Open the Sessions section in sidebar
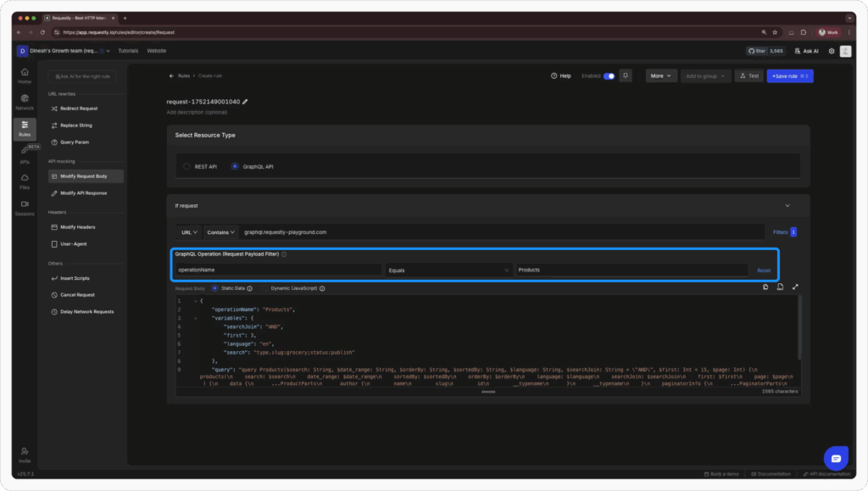The width and height of the screenshot is (868, 491). 25,208
